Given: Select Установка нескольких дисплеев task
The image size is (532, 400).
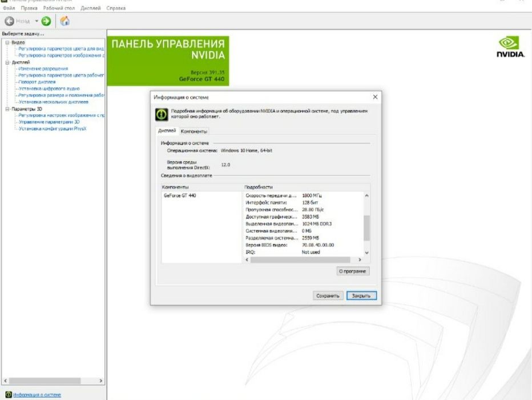Looking at the screenshot, I should pos(54,102).
